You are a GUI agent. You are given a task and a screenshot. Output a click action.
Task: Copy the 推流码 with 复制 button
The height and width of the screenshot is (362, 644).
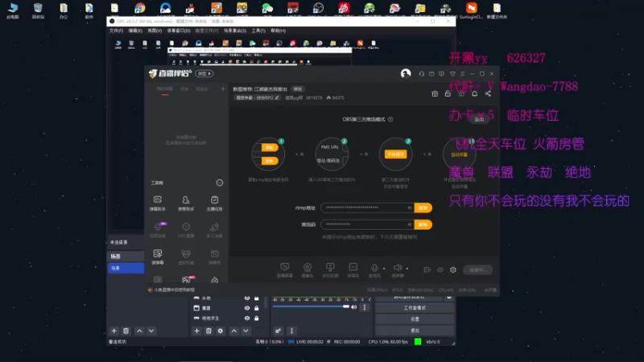click(x=423, y=224)
